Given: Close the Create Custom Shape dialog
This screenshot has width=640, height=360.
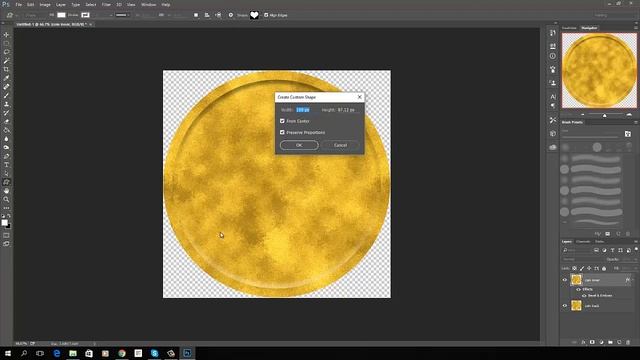Looking at the screenshot, I should (360, 97).
